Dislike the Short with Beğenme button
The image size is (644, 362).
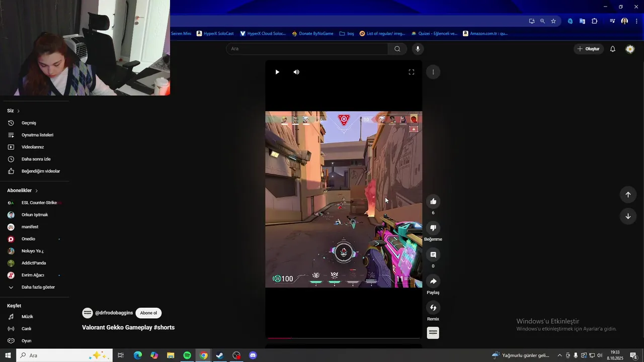tap(433, 228)
